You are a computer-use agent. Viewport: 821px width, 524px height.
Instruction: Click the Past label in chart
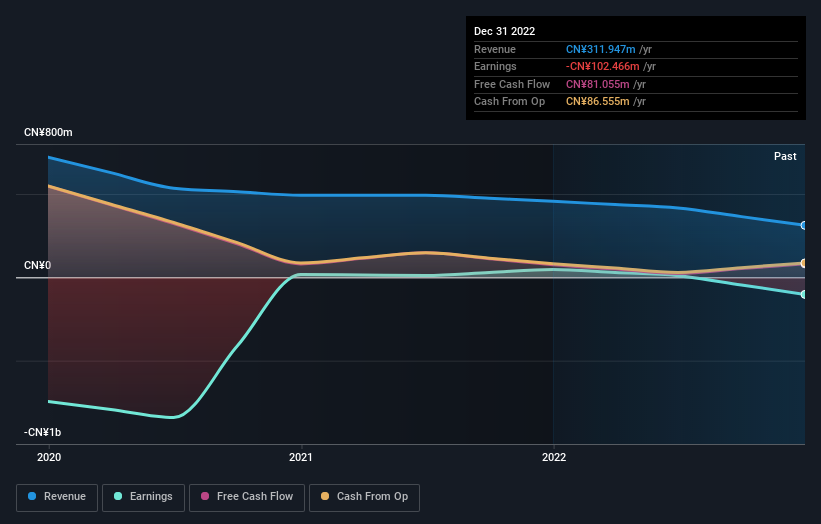(785, 156)
